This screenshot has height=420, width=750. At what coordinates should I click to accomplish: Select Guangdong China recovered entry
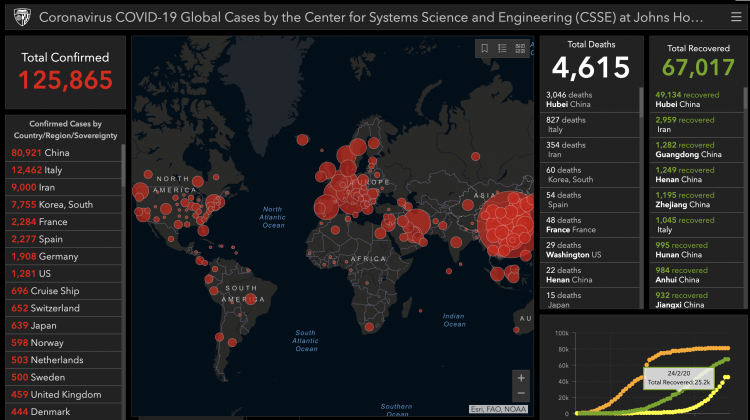coord(690,150)
